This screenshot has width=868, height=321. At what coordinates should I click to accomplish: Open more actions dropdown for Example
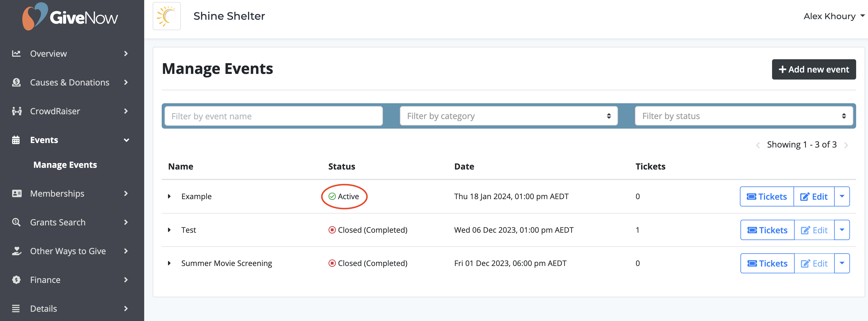click(842, 196)
